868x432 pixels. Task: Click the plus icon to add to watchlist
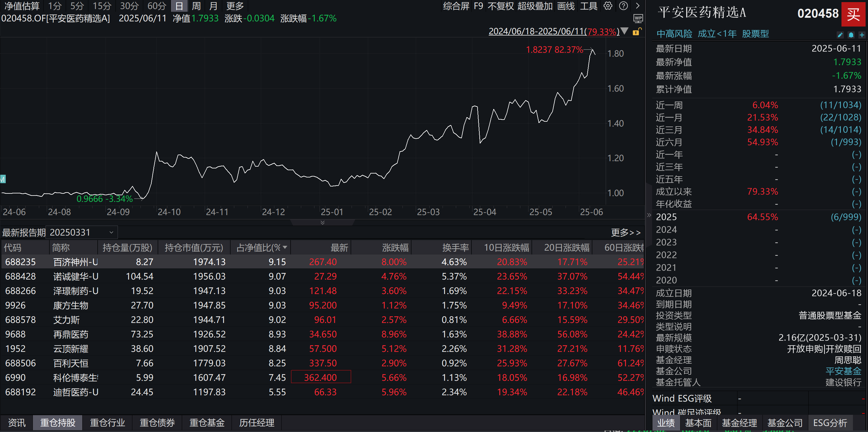(862, 35)
